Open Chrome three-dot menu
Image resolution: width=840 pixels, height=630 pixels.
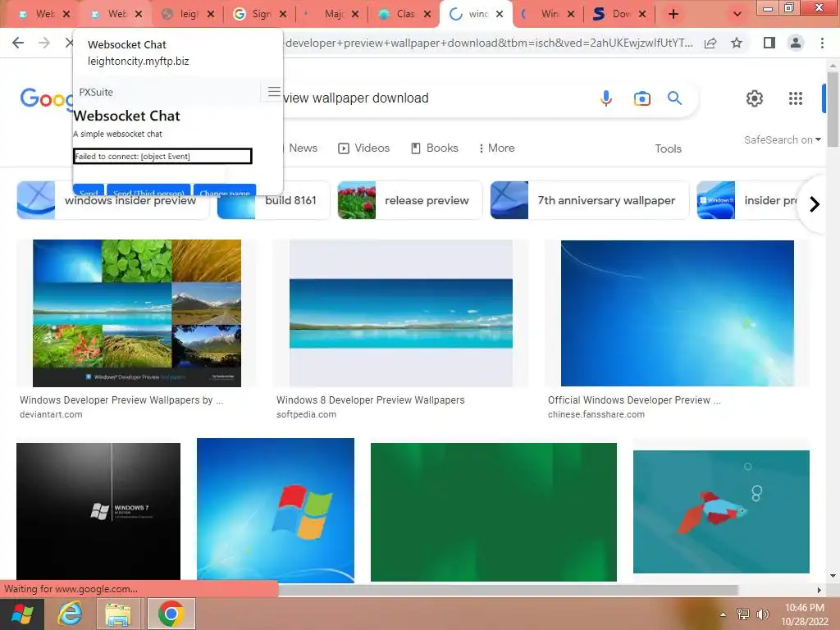click(x=822, y=43)
